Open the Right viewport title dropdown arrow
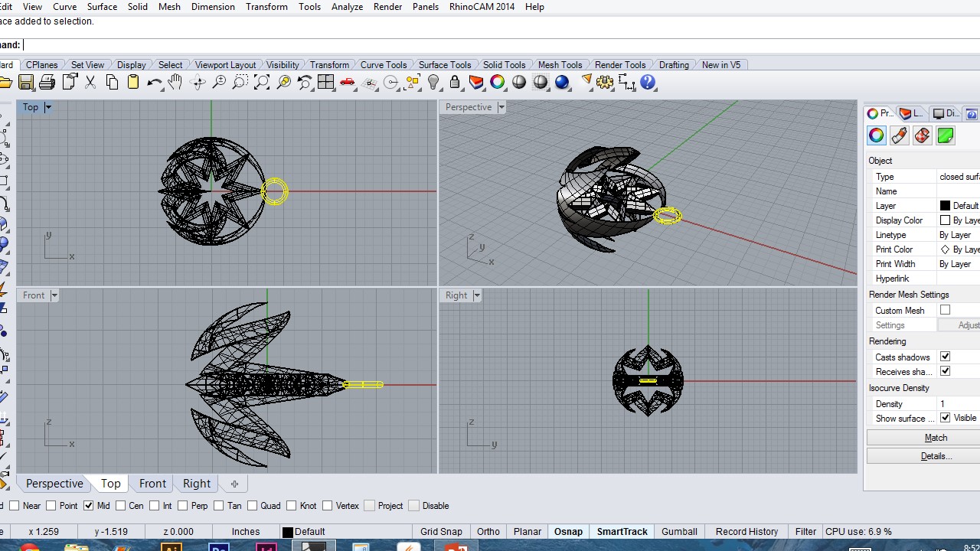This screenshot has width=980, height=551. [x=477, y=295]
